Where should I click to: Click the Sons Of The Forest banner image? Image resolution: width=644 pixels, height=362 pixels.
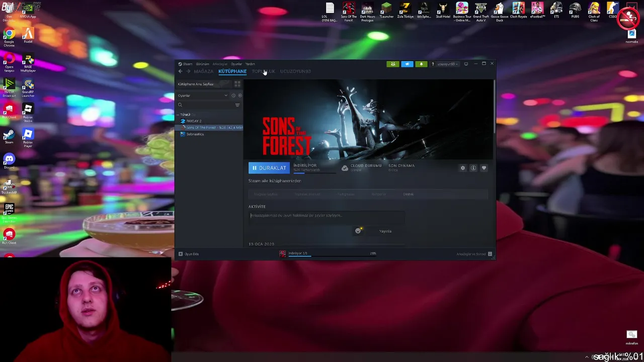click(368, 120)
